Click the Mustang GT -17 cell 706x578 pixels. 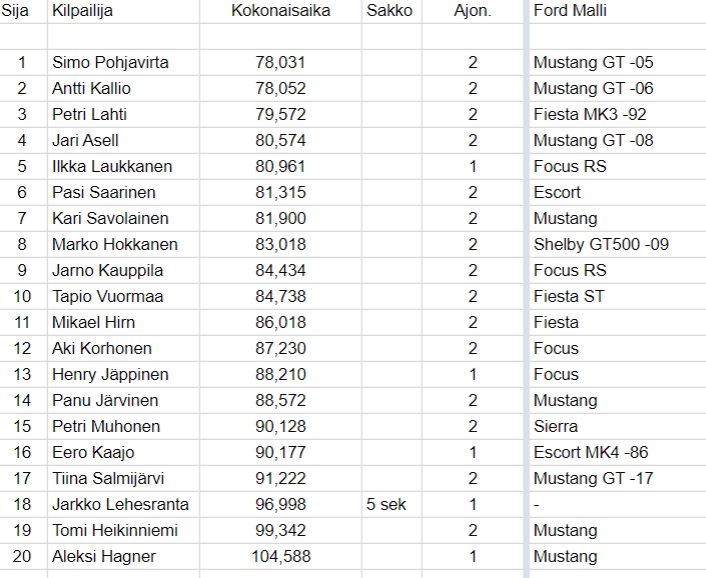pyautogui.click(x=593, y=478)
